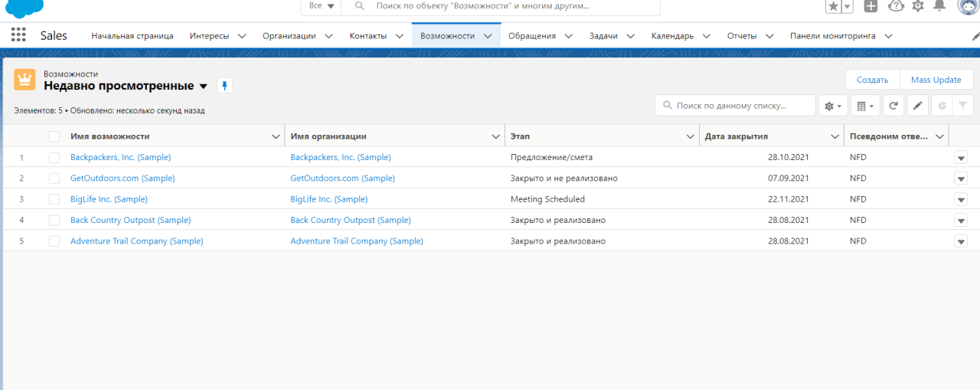Expand the Возможности tab menu chevron

click(x=488, y=36)
